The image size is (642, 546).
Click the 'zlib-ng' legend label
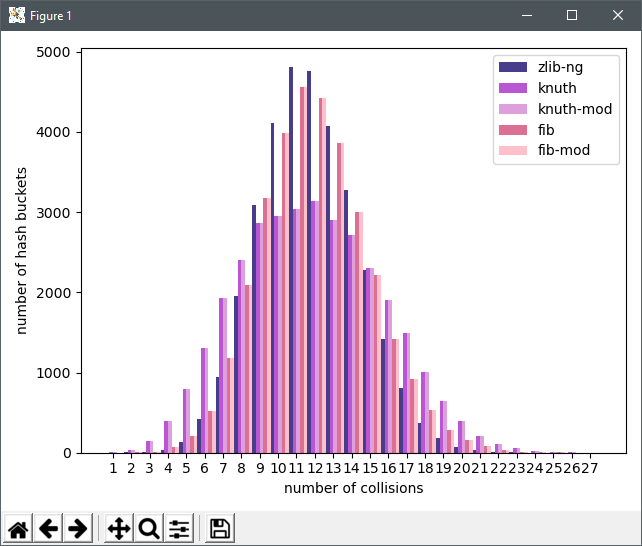point(561,68)
